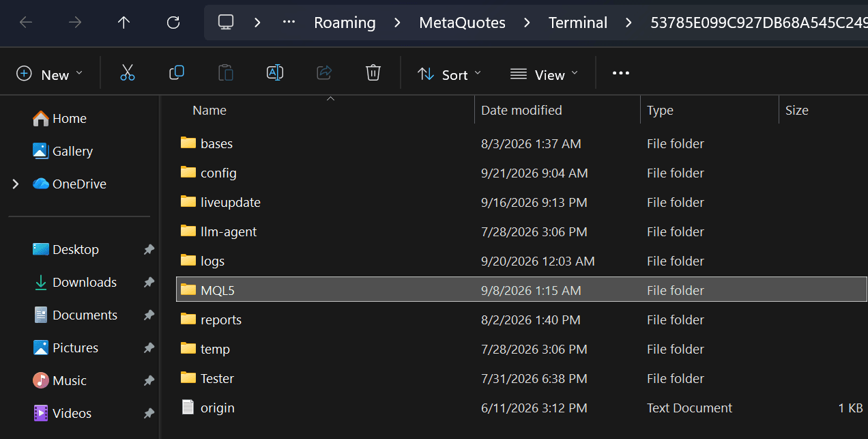This screenshot has height=439, width=868.
Task: Click the Rename icon in toolbar
Action: pos(275,73)
